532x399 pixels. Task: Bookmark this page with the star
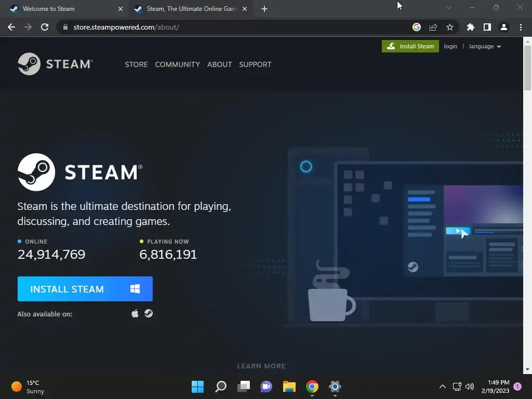click(x=450, y=27)
